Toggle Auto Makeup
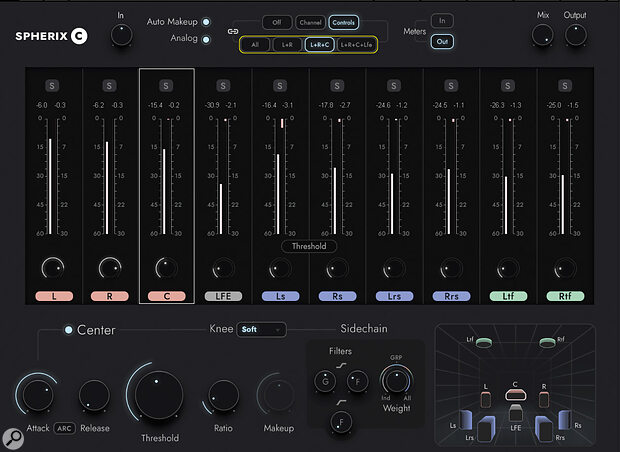This screenshot has width=620, height=452. click(206, 22)
